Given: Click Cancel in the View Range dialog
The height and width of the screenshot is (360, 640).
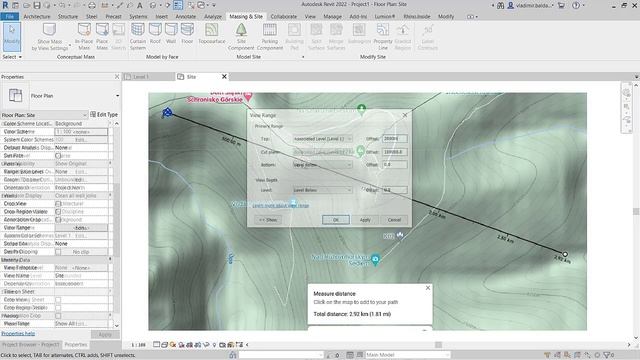Looking at the screenshot, I should pos(394,220).
